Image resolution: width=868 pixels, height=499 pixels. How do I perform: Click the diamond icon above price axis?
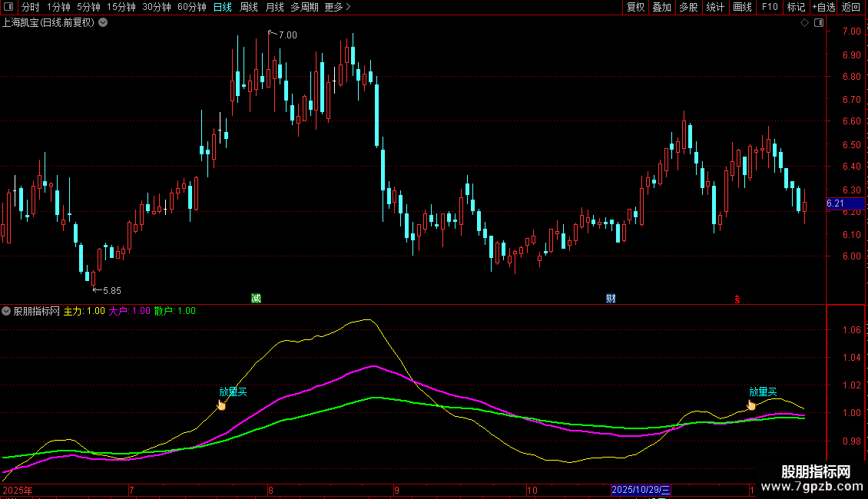coord(804,23)
